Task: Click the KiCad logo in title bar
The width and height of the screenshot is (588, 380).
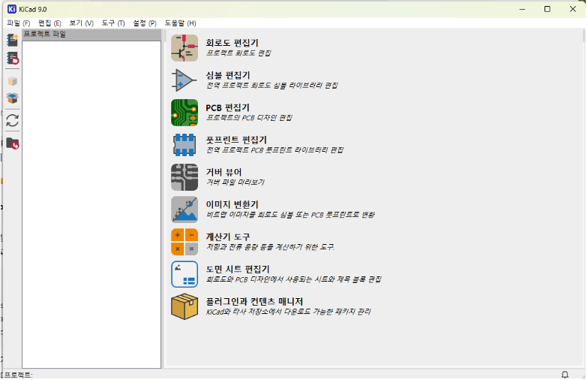Action: point(12,9)
